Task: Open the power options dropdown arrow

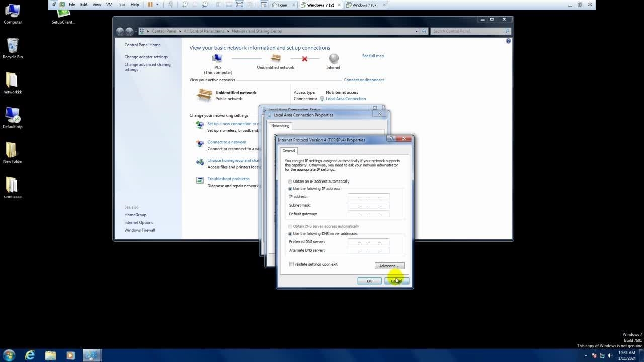Action: point(157,5)
